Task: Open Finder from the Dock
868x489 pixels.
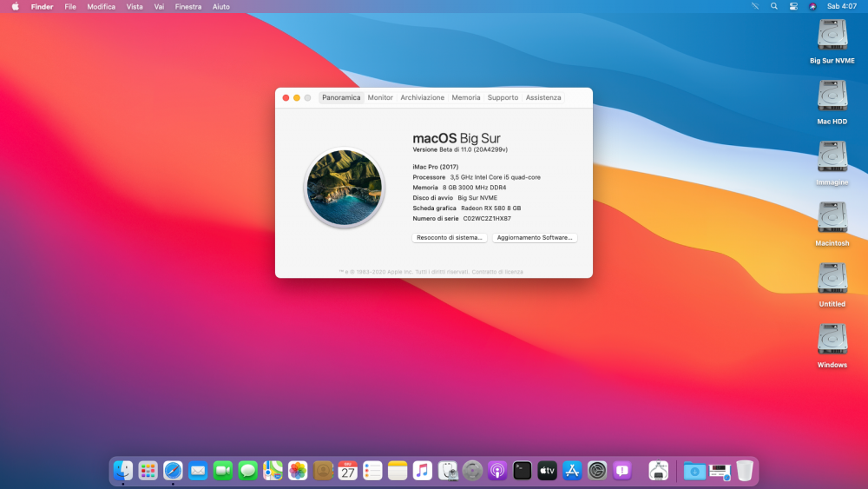Action: click(123, 471)
